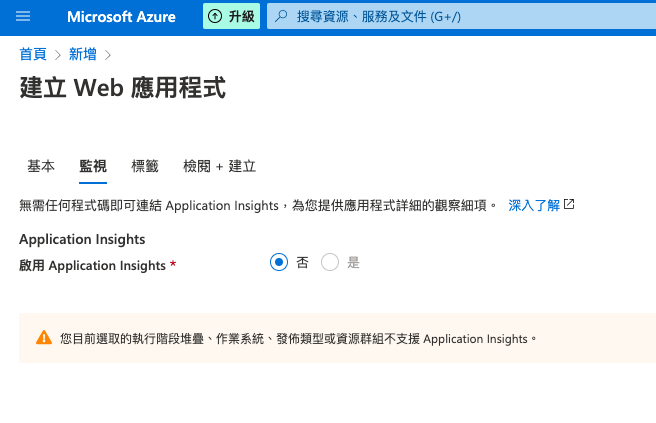Image resolution: width=656 pixels, height=423 pixels.
Task: Switch to the 基本 tab
Action: [x=41, y=166]
